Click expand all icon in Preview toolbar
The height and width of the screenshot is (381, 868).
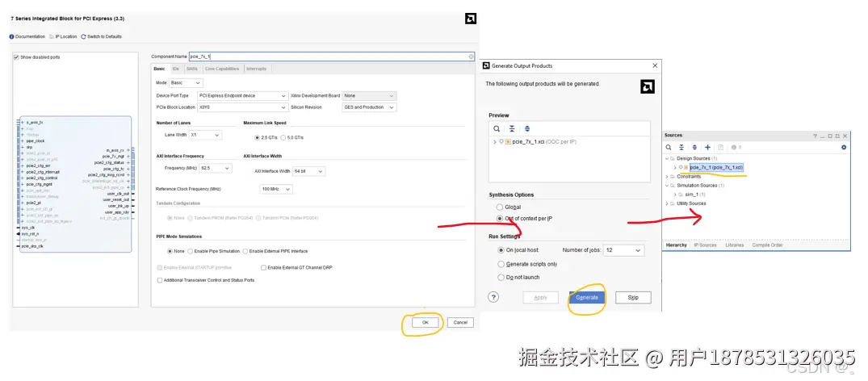[527, 128]
